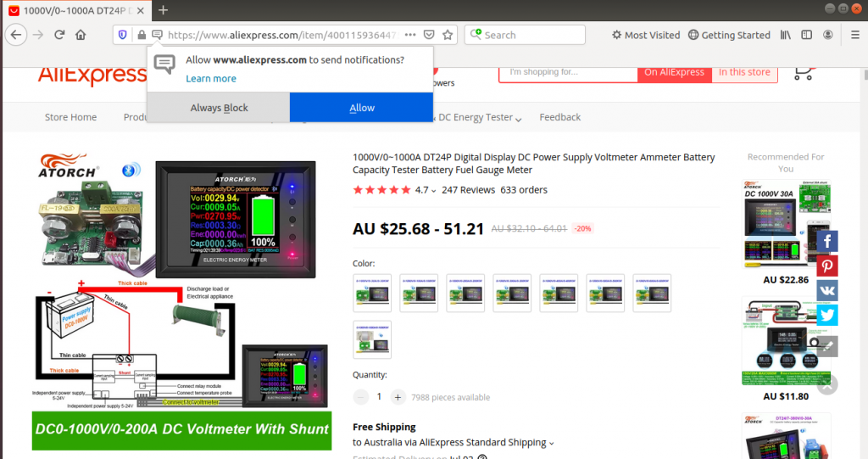Open the Feedback tab
Screen dimensions: 868x459
click(559, 117)
